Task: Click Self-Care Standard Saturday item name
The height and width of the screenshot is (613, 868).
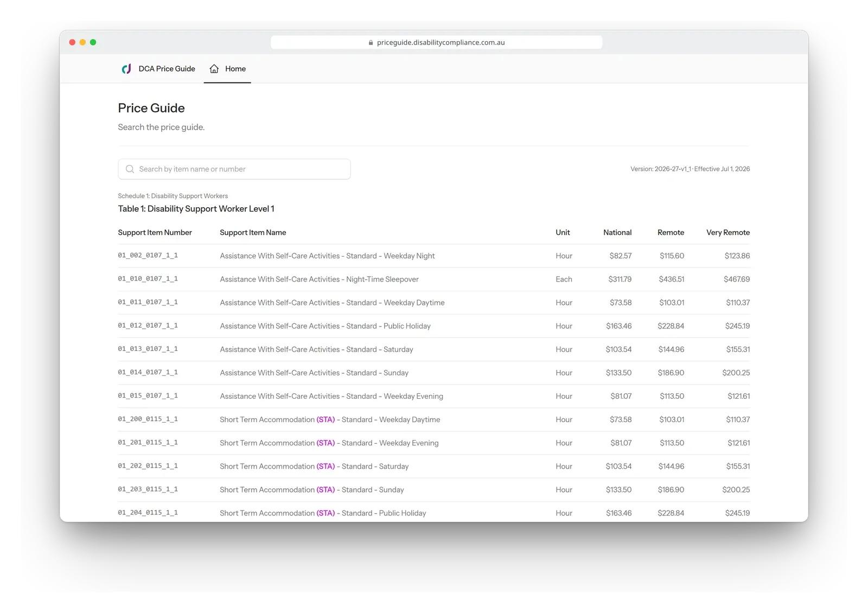Action: (316, 349)
